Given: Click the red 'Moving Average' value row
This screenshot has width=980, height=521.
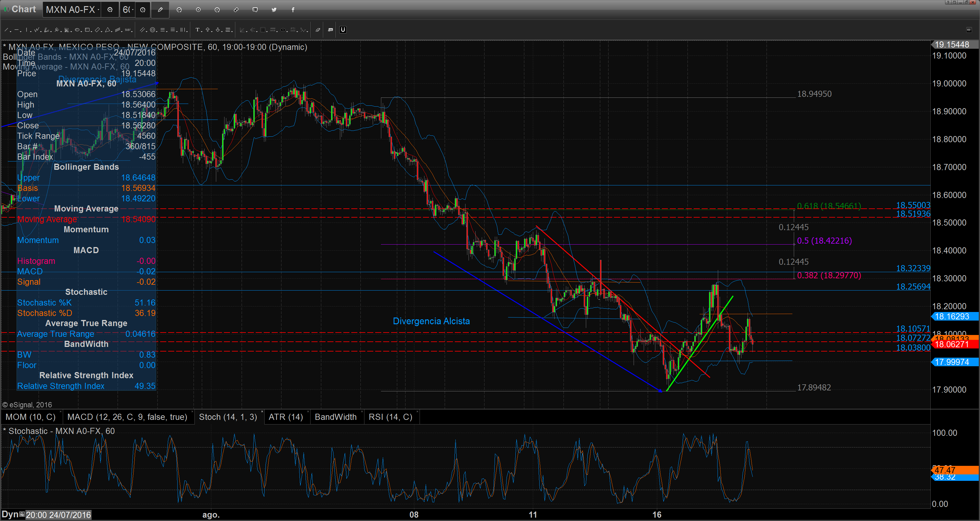Looking at the screenshot, I should 86,219.
